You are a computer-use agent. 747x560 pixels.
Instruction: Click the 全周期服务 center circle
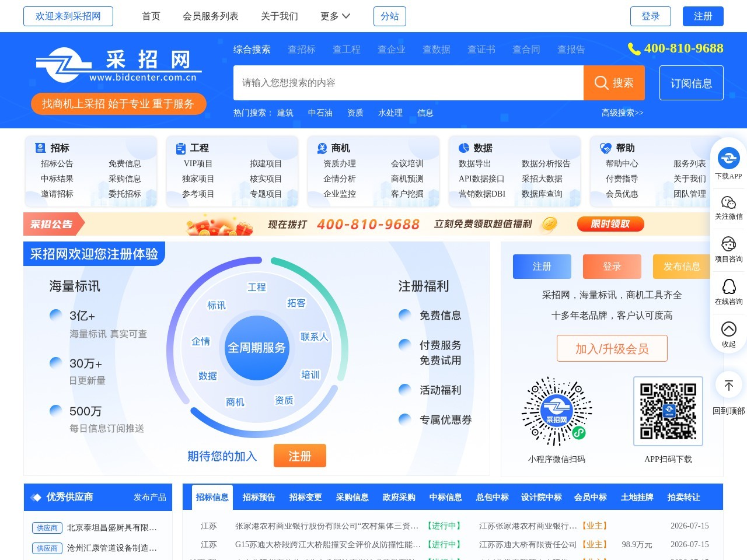click(x=257, y=348)
